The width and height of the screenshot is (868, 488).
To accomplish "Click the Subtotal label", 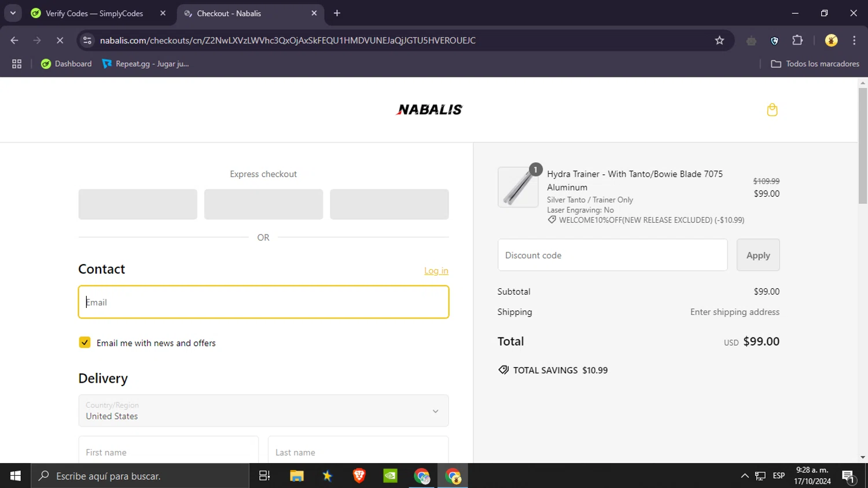I will click(x=514, y=292).
